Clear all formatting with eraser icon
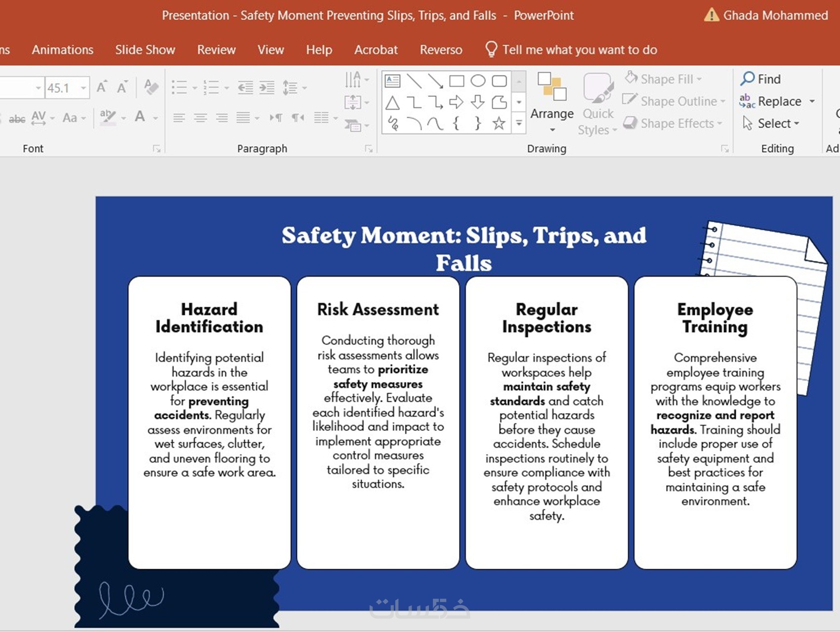Viewport: 840px width, 632px height. [151, 87]
